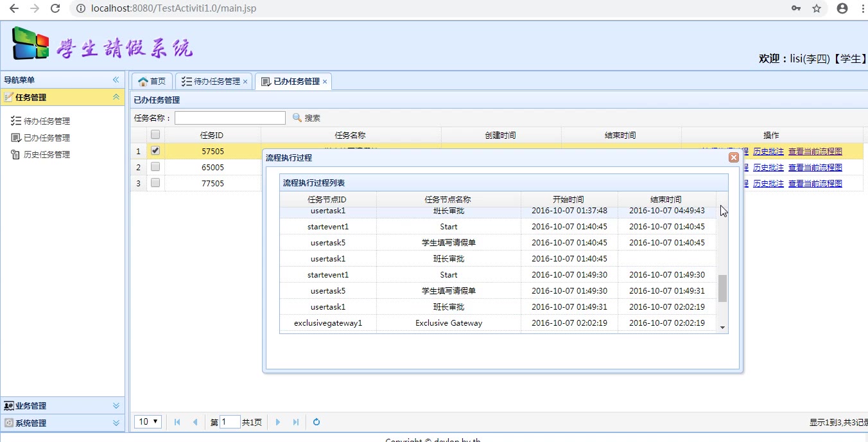Reload the page with refresh icon

click(55, 8)
